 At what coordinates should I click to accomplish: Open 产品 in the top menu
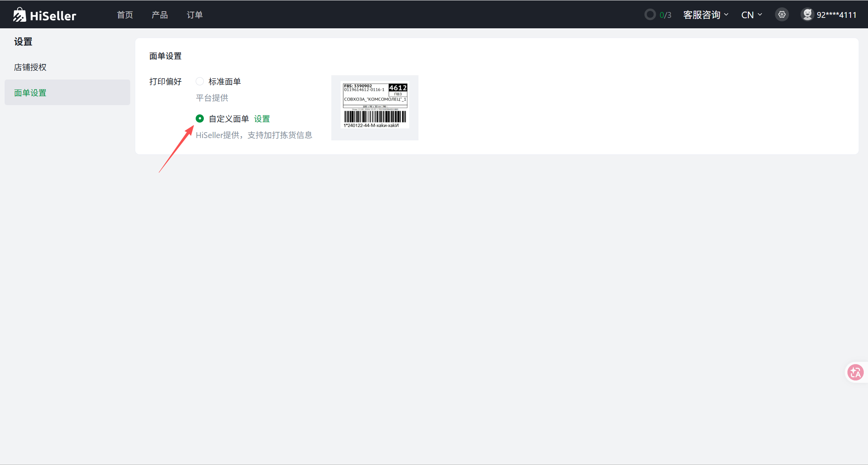(160, 15)
